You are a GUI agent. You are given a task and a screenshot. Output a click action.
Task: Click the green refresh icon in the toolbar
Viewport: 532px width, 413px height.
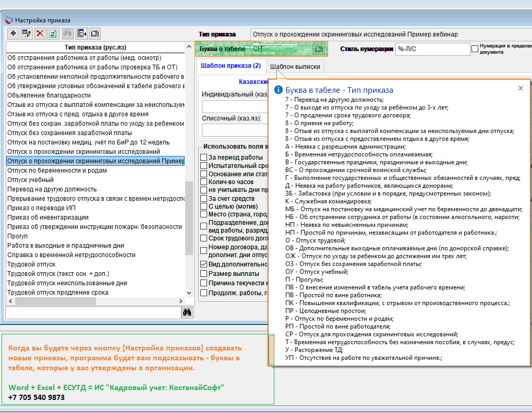pos(53,33)
